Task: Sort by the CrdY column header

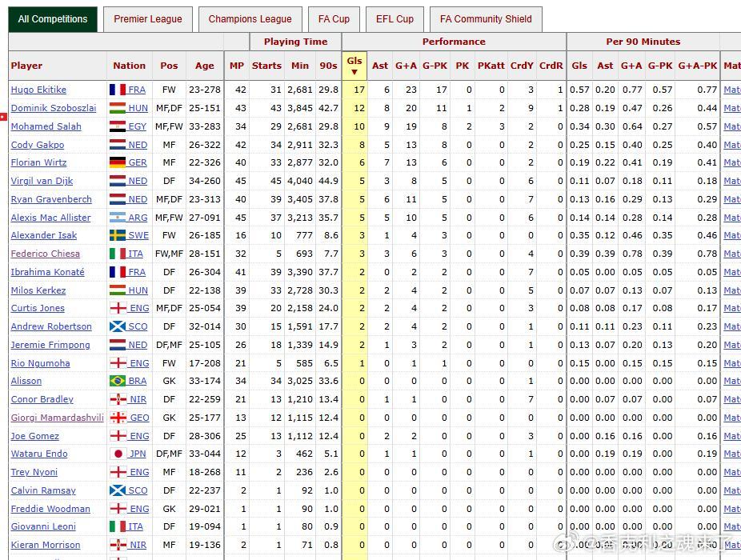Action: 522,66
